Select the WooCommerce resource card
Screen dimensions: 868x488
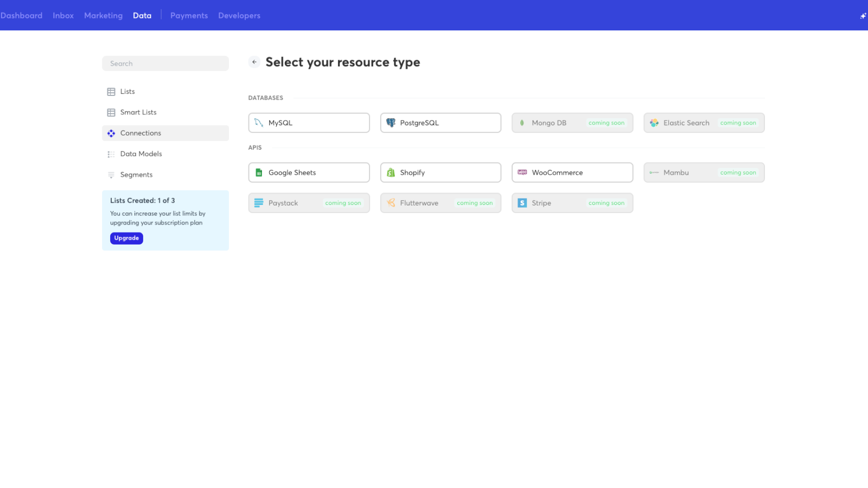[572, 173]
